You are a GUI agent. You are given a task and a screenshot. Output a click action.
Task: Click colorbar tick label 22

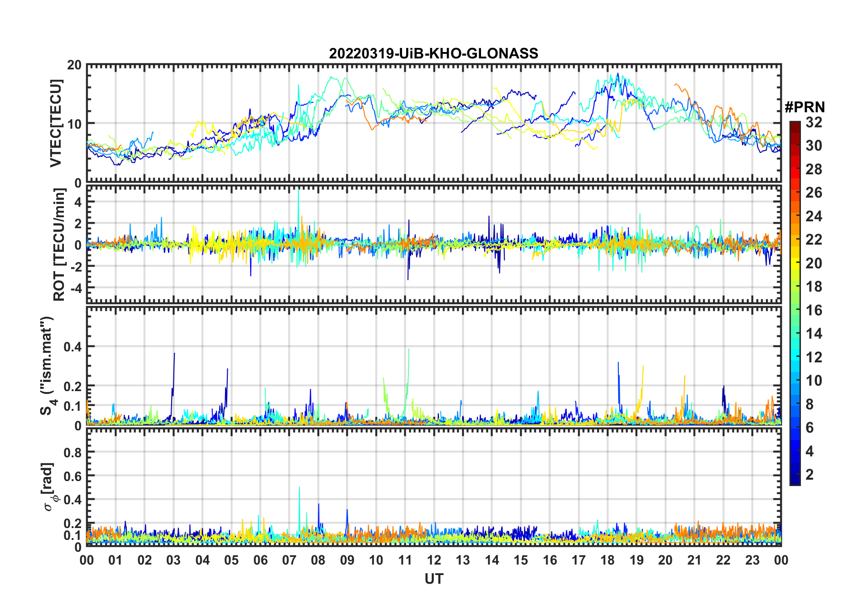tap(814, 239)
